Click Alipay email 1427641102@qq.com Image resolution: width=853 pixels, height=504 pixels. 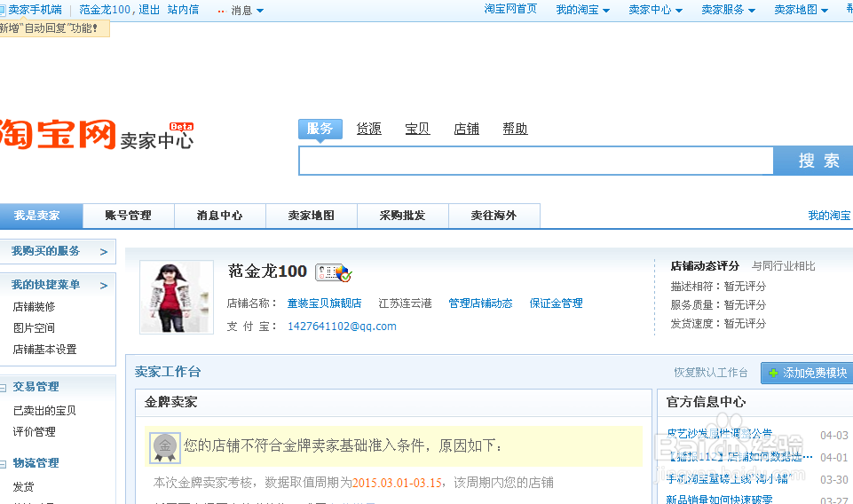pos(342,327)
